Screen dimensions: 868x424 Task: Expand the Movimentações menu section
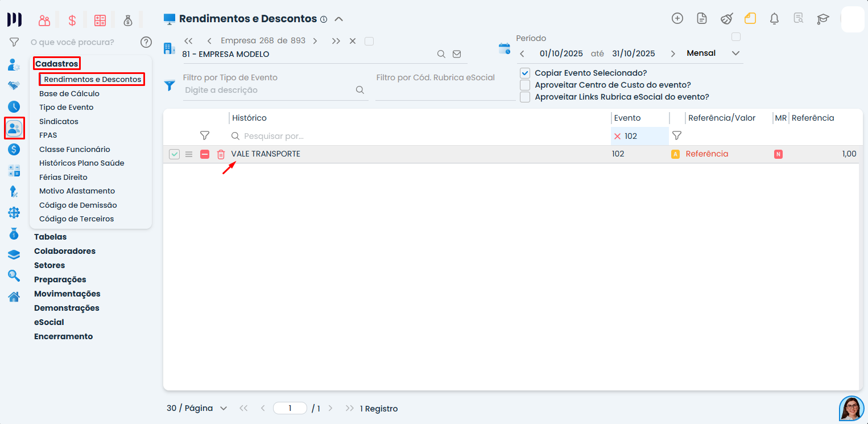coord(67,294)
